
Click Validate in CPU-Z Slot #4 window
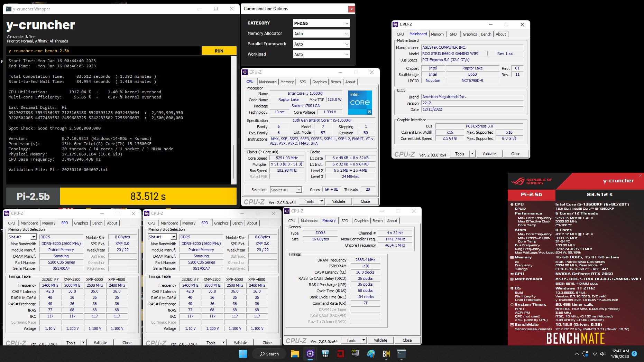(240, 343)
